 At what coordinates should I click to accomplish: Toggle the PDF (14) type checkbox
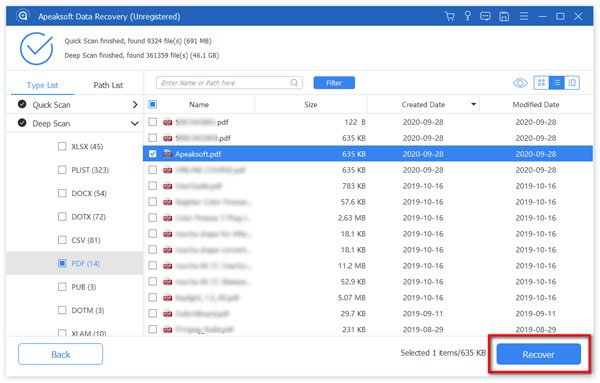pyautogui.click(x=62, y=263)
